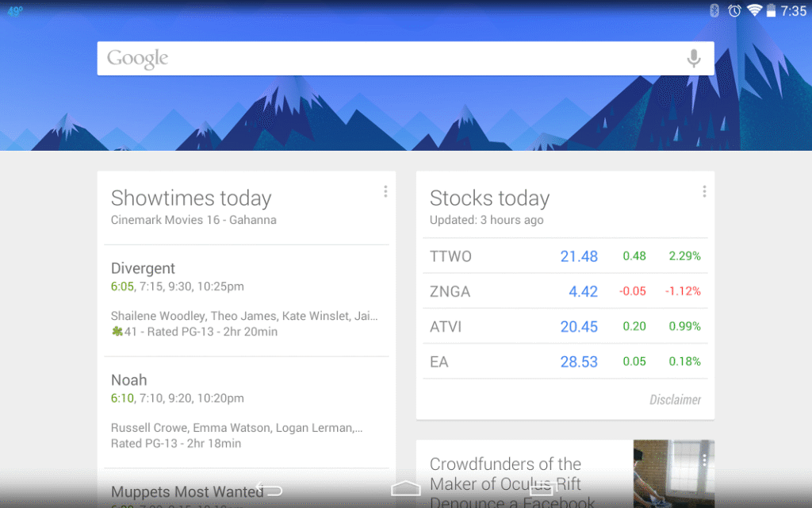This screenshot has height=508, width=812.
Task: Open the stocks Disclaimer link
Action: (676, 400)
